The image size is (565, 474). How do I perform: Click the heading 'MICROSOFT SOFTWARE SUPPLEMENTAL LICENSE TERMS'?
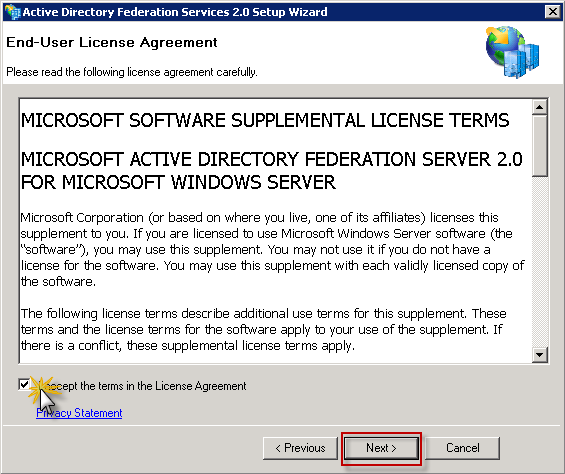pos(265,120)
